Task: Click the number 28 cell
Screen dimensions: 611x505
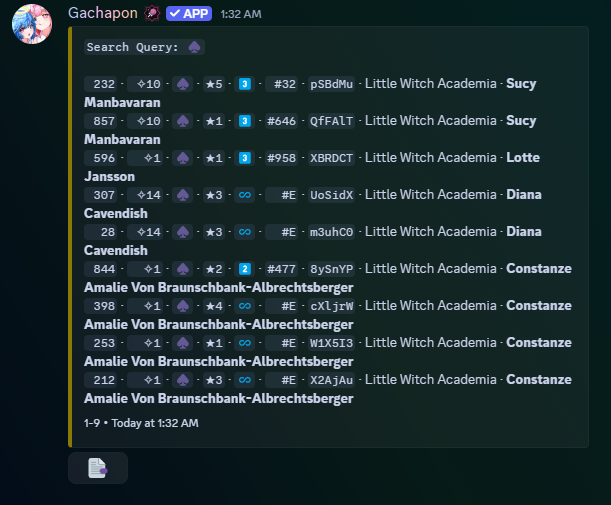Action: coord(101,232)
